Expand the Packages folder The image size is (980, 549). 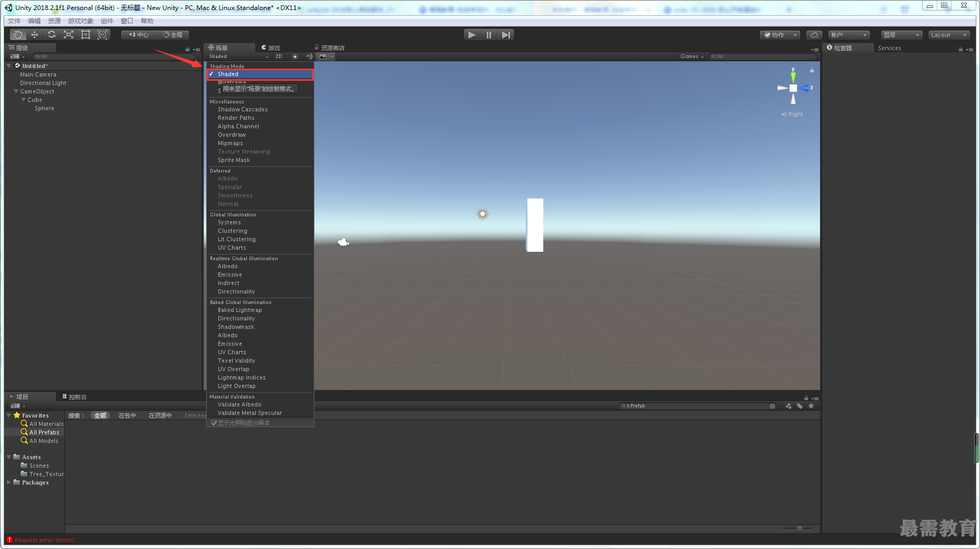click(x=9, y=482)
